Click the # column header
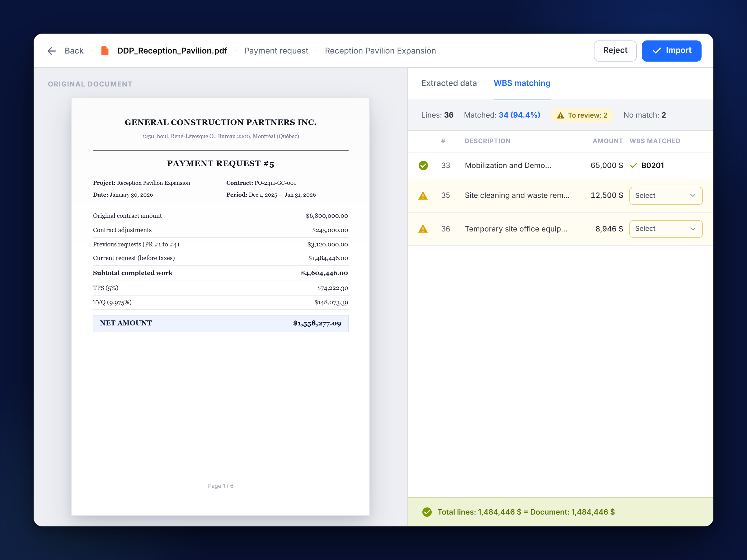This screenshot has height=560, width=747. (443, 141)
